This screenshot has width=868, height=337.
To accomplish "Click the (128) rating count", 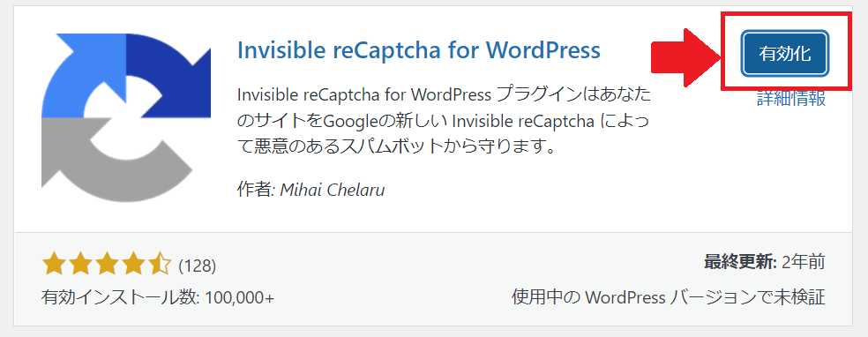I will (197, 266).
